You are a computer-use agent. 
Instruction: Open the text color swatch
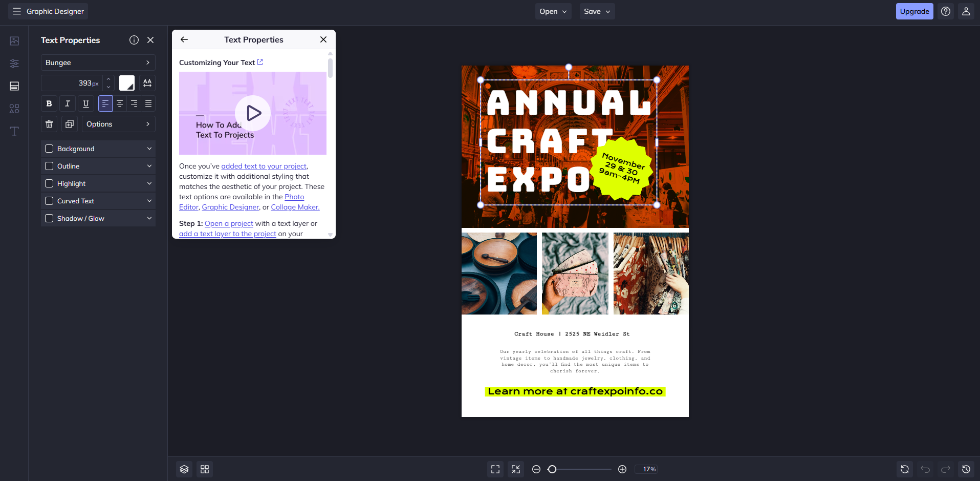point(127,83)
